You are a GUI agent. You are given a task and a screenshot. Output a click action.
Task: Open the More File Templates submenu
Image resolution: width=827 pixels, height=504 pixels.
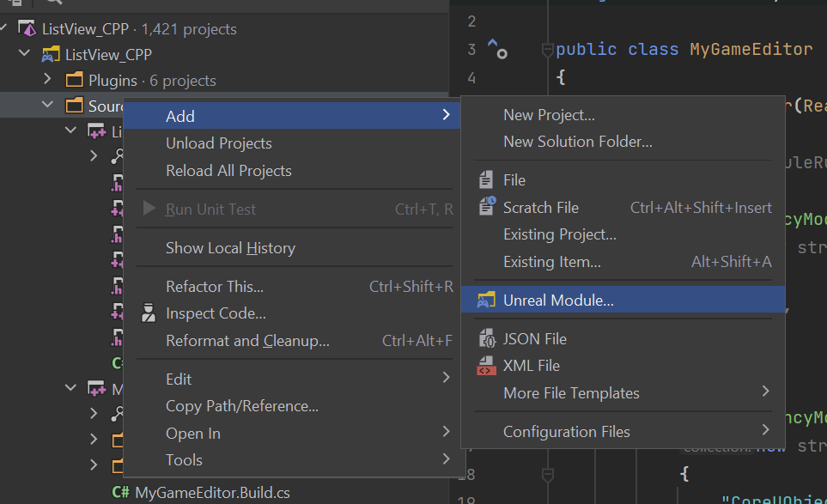(x=573, y=392)
